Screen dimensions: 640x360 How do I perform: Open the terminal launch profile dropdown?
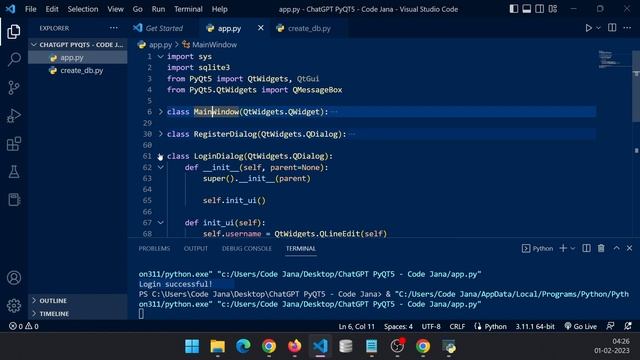pos(573,249)
